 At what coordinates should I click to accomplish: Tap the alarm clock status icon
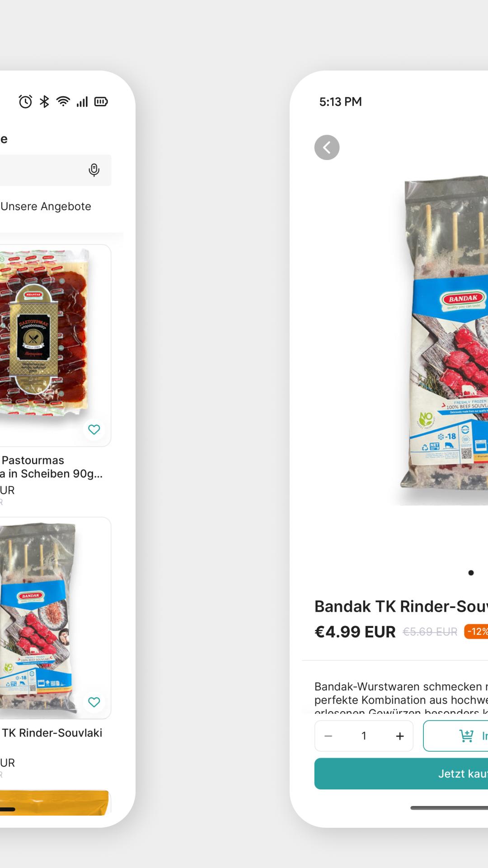point(25,102)
